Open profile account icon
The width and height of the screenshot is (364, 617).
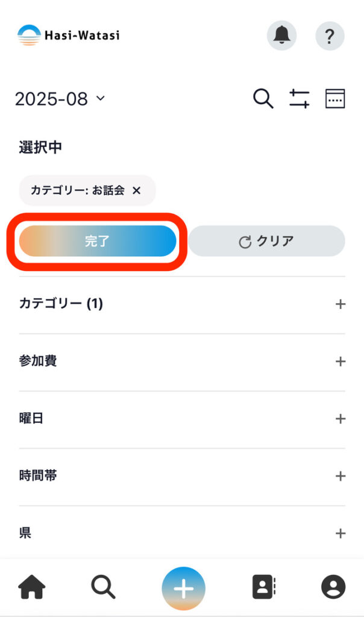(x=333, y=587)
